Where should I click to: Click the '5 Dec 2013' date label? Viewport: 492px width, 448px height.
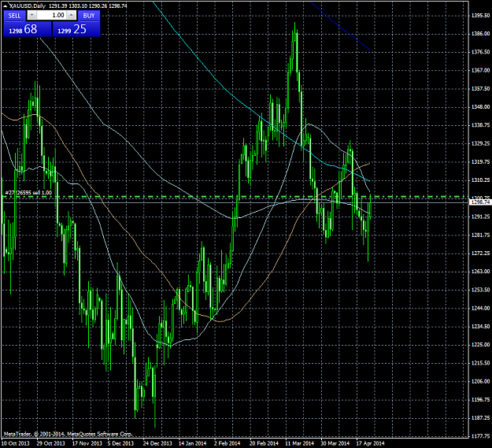tap(120, 443)
